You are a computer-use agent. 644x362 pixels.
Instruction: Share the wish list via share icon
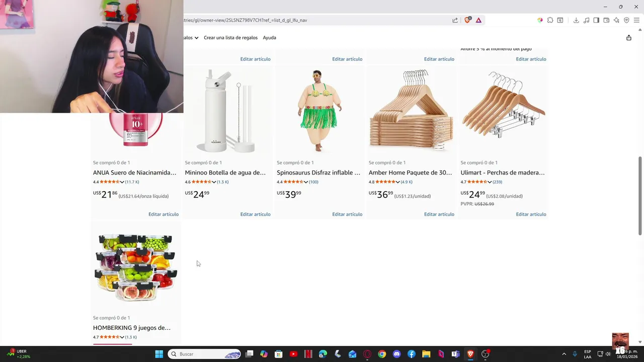pyautogui.click(x=628, y=38)
